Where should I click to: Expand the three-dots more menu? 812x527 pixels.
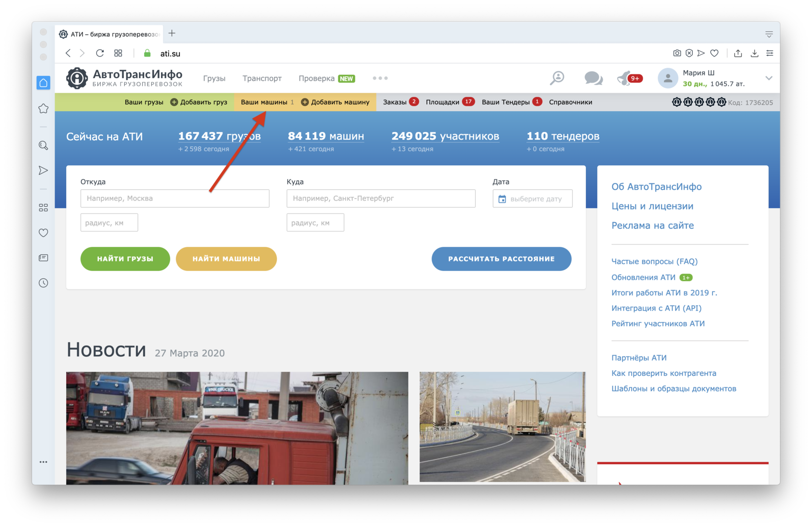pyautogui.click(x=380, y=78)
